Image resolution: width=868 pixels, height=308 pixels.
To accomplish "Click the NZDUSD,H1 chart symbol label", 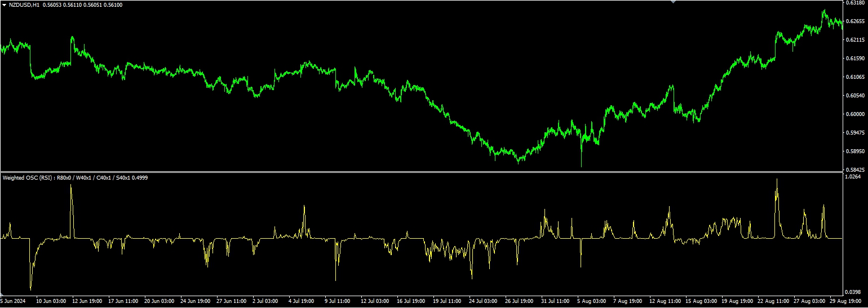I will [x=24, y=5].
